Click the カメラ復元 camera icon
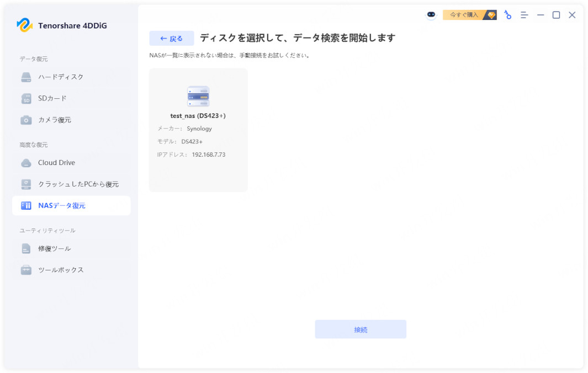Screen dimensions: 588x373 [26, 120]
